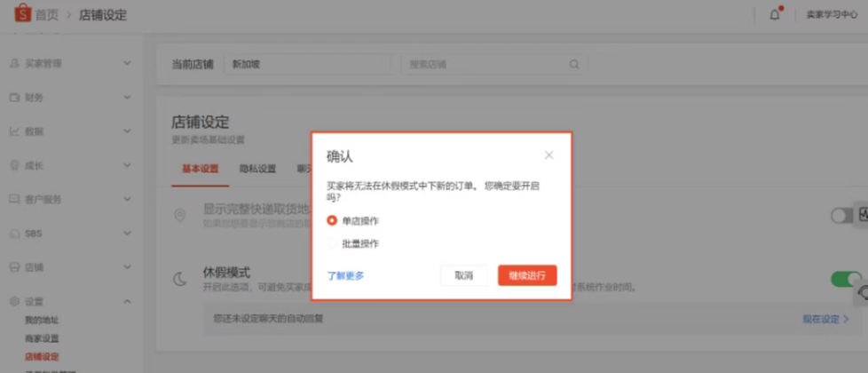Open 我的地址 in sidebar
Screen dimensions: 868x373
(x=42, y=321)
